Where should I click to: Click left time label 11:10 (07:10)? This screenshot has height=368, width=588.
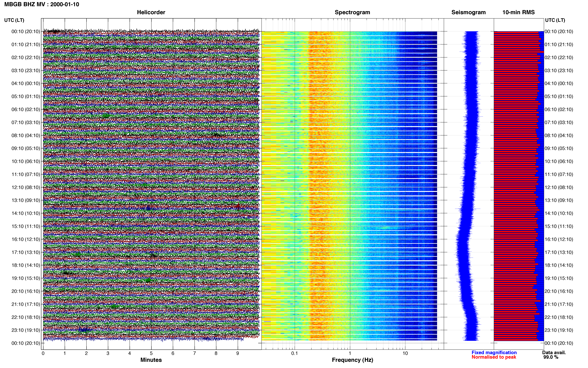point(26,174)
